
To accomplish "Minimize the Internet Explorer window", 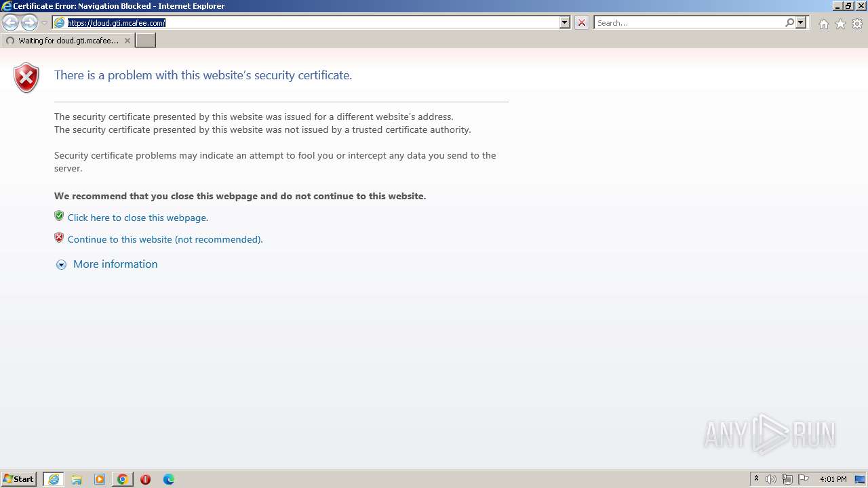I will pyautogui.click(x=837, y=6).
